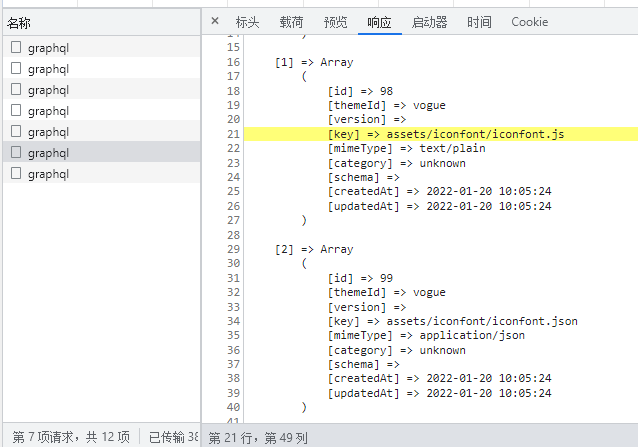Image resolution: width=638 pixels, height=447 pixels.
Task: Tick the fifth graphql request checkbox
Action: click(16, 131)
